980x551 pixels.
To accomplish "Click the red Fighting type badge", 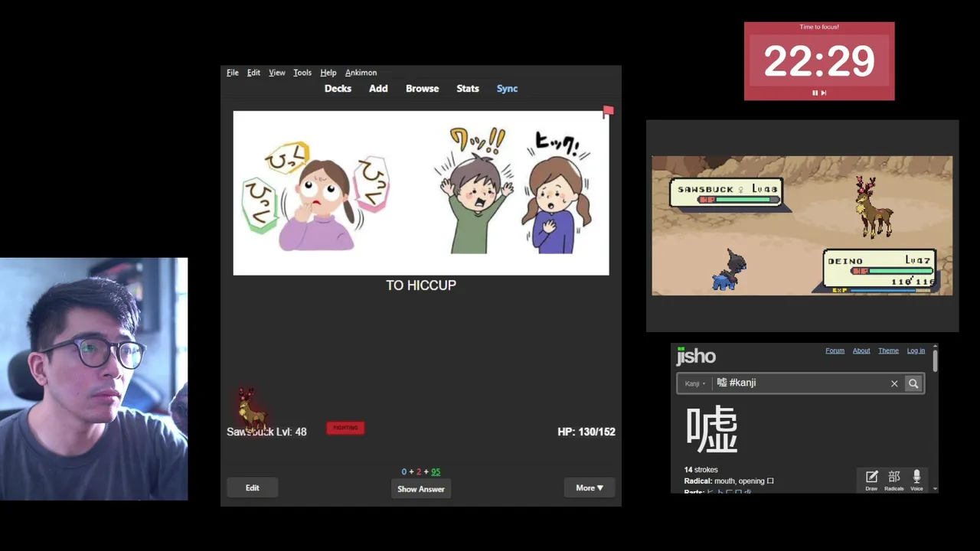I will tap(345, 428).
